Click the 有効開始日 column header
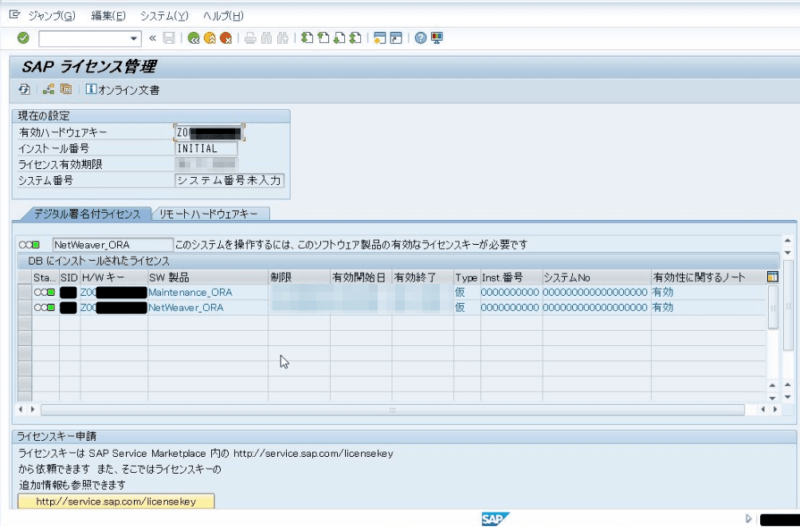 click(x=361, y=277)
